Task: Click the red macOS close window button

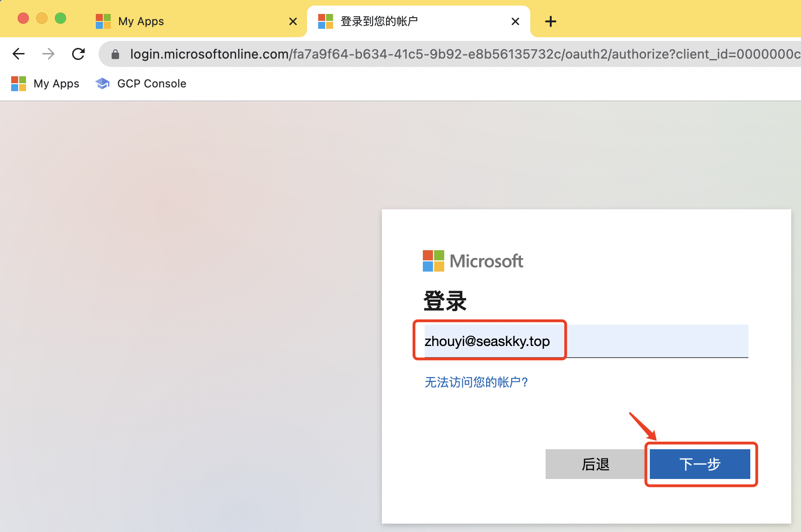Action: [23, 18]
